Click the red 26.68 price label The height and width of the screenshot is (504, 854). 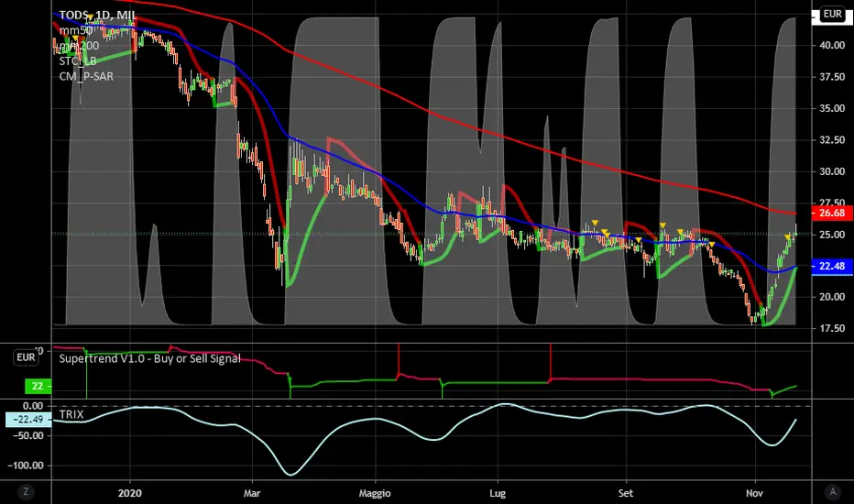pos(832,213)
